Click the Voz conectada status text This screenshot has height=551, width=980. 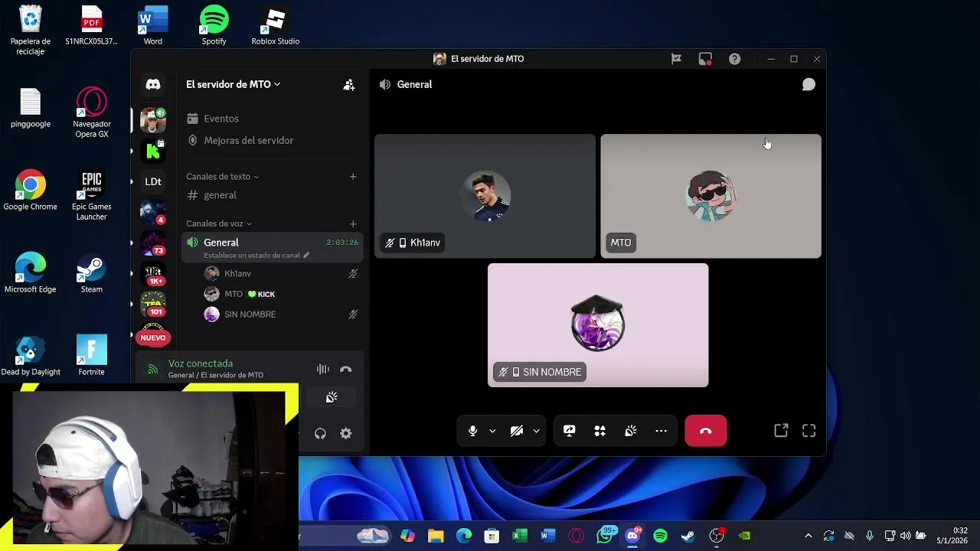(201, 364)
